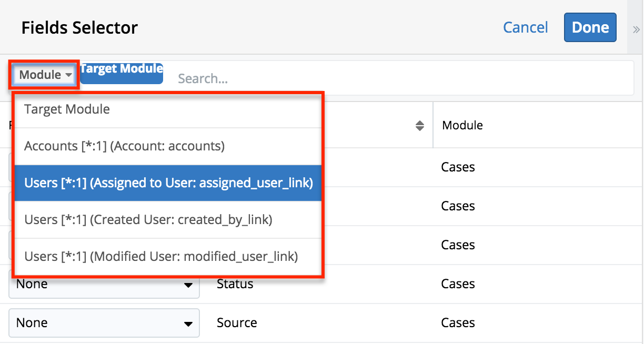644x344 pixels.
Task: Open the None dropdown in Status row
Action: pos(104,285)
